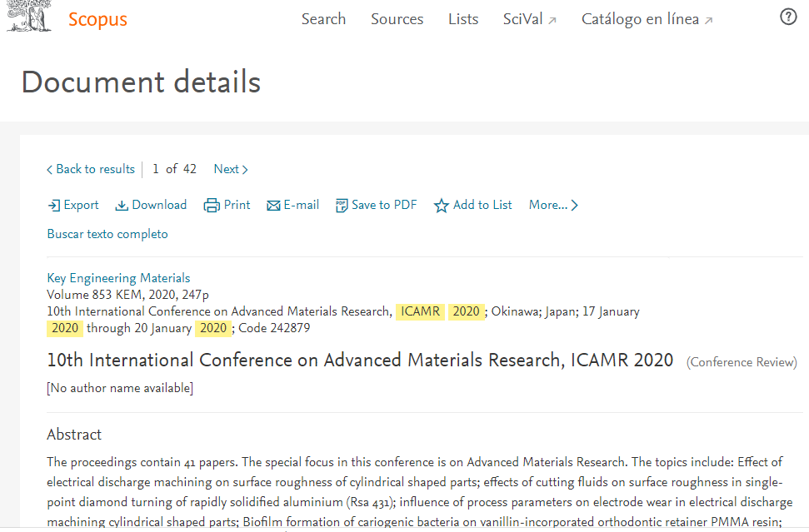Viewport: 809px width, 532px height.
Task: Open the Lists section
Action: pyautogui.click(x=462, y=18)
